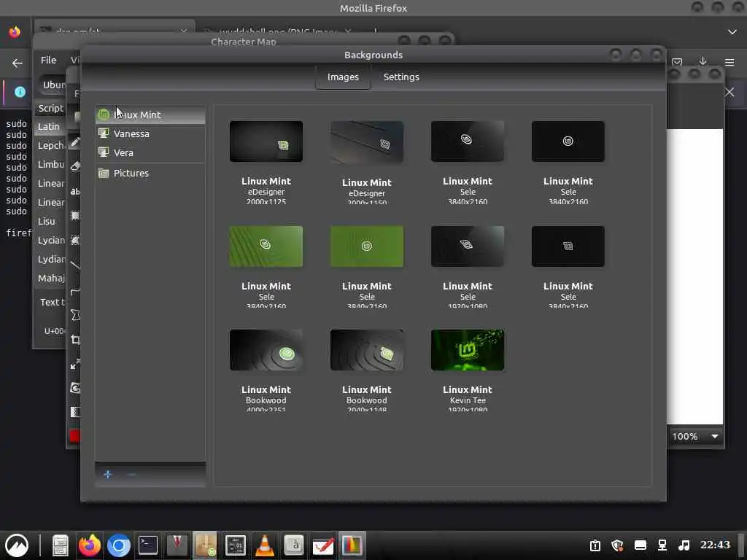Open the drawing app taskbar item
This screenshot has width=747, height=560.
click(323, 545)
